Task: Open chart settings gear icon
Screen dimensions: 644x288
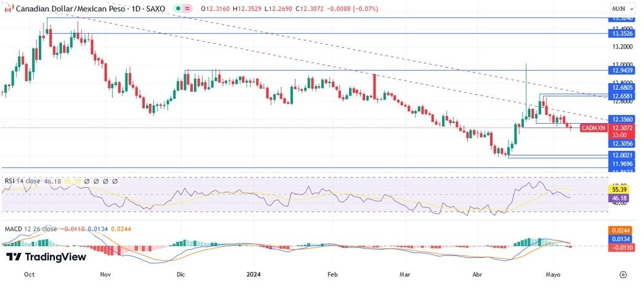Action: [x=623, y=274]
